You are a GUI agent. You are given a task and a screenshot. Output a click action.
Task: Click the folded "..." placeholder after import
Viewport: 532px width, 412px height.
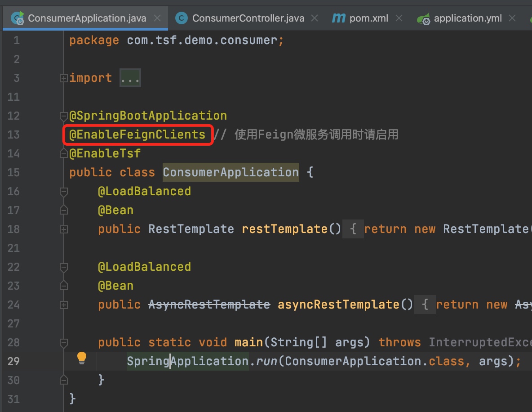coord(130,78)
